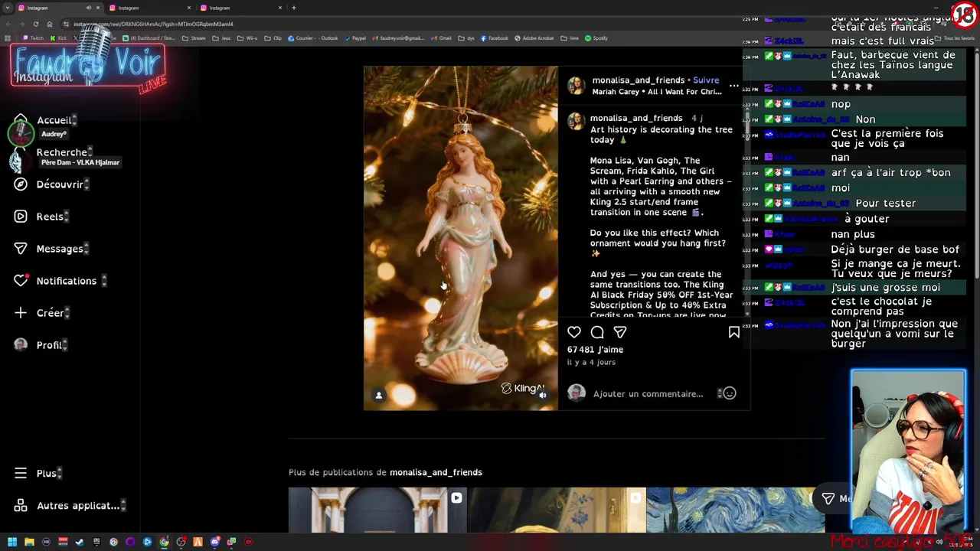The height and width of the screenshot is (551, 980).
Task: Mute the first tab audio icon
Action: tap(88, 8)
